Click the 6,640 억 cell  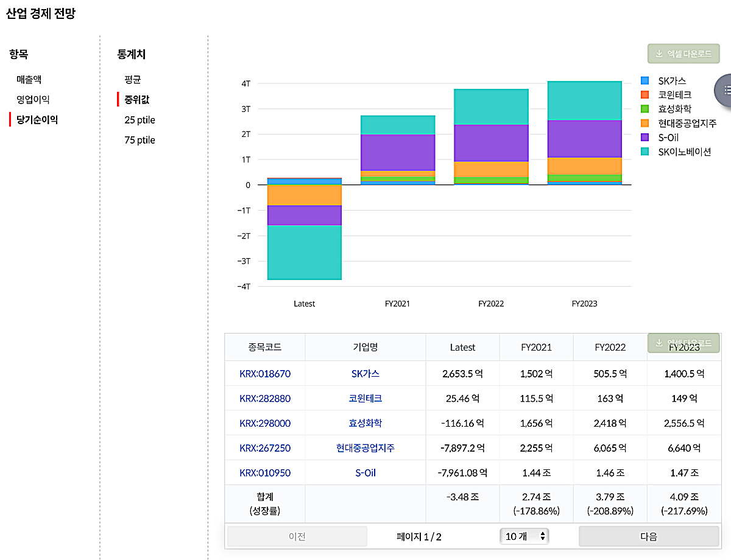683,448
